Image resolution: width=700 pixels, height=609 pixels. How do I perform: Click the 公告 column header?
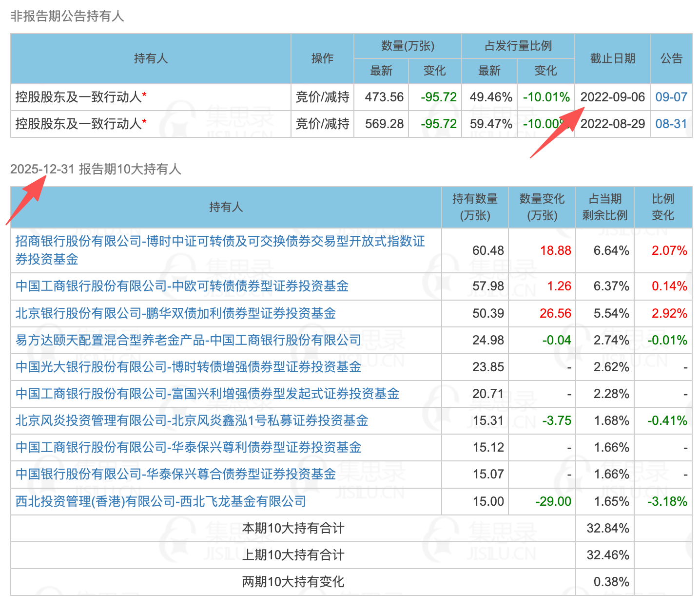[671, 58]
